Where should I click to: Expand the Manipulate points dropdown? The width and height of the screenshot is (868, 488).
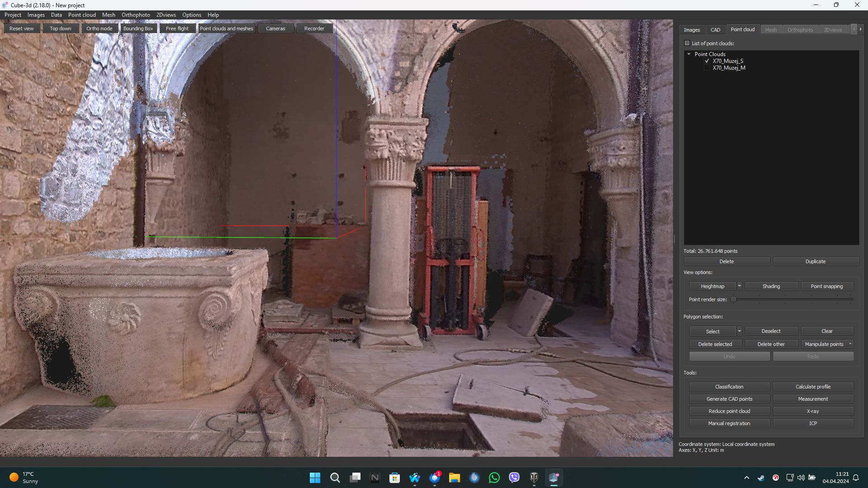pos(850,344)
